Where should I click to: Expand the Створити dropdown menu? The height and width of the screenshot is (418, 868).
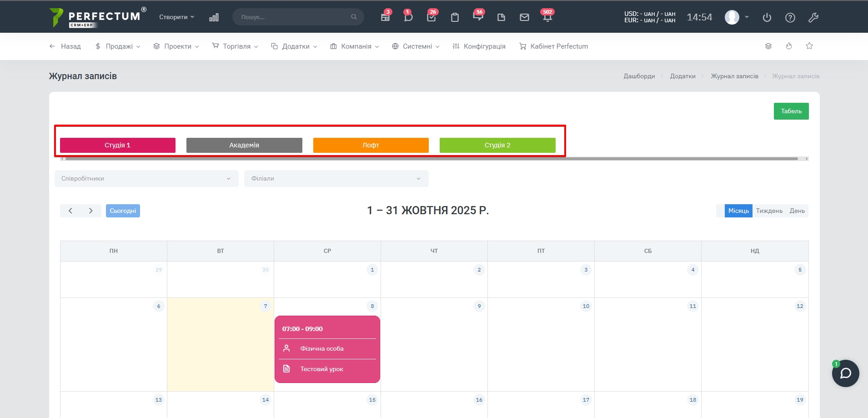click(x=176, y=17)
